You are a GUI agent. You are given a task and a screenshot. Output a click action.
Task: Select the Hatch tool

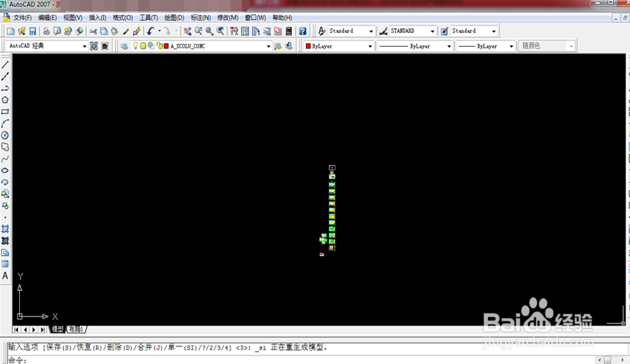point(5,229)
